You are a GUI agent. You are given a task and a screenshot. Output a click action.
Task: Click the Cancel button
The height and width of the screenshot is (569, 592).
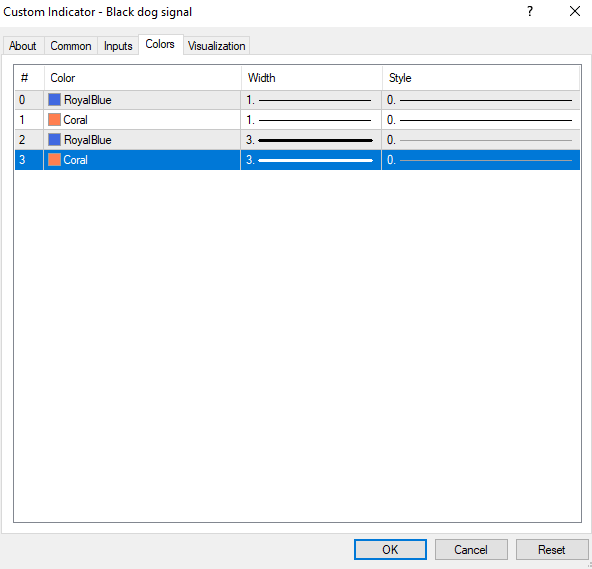pos(471,549)
